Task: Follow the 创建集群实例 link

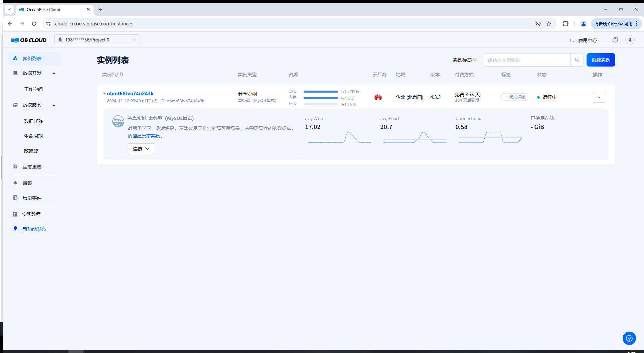Action: (x=146, y=136)
